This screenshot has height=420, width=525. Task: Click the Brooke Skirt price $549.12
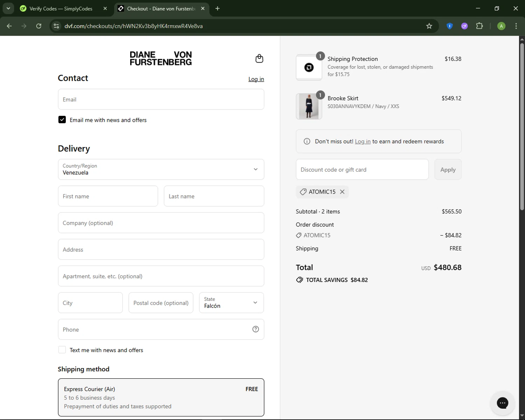pos(451,98)
